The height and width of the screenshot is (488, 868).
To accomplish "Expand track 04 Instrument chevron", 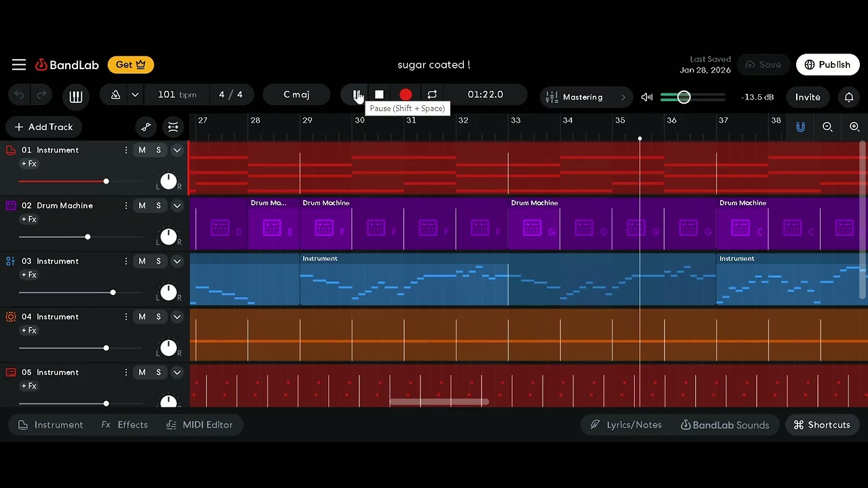I will [x=177, y=317].
